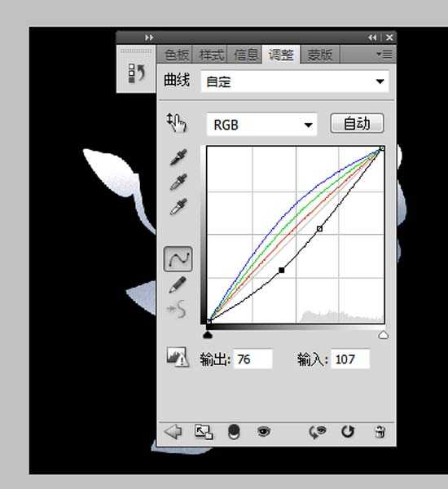This screenshot has height=489, width=448.
Task: Reset adjustment to defaults
Action: coord(348,432)
